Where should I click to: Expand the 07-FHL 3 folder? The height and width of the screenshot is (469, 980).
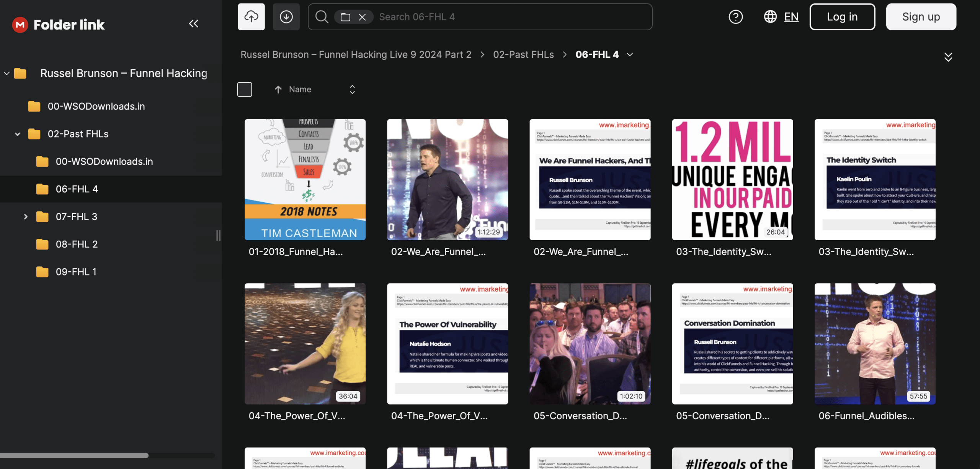pos(26,216)
